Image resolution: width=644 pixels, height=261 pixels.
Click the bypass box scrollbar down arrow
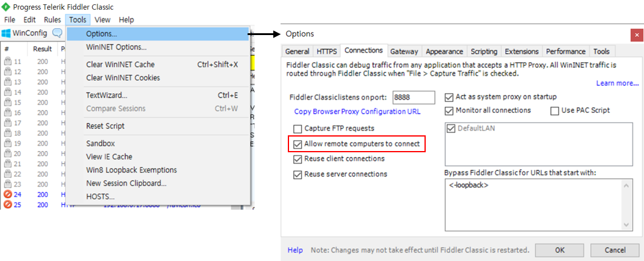tap(626, 225)
